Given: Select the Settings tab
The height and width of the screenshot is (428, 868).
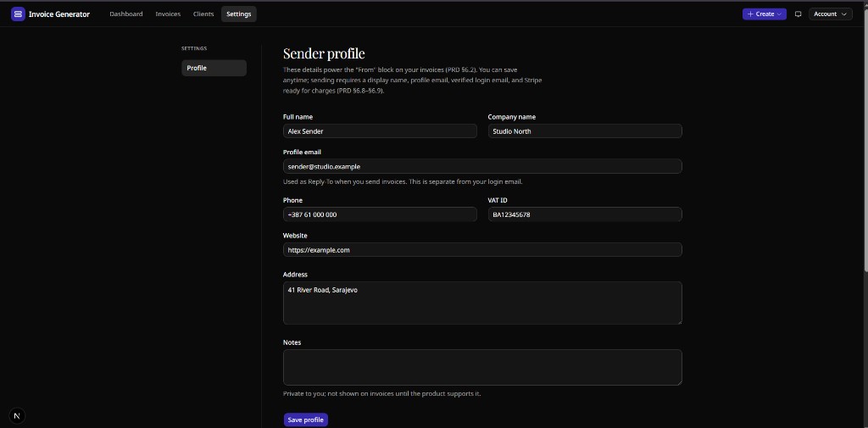Looking at the screenshot, I should [238, 14].
